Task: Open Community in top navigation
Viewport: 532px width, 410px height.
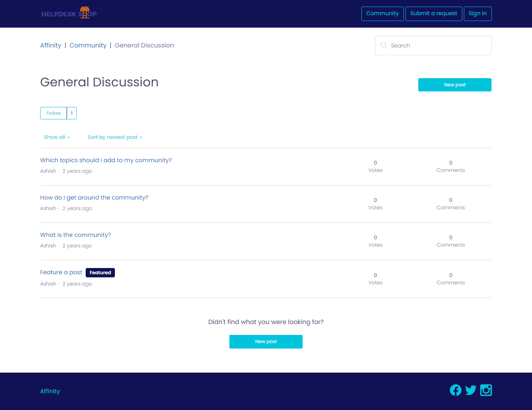Action: (382, 14)
